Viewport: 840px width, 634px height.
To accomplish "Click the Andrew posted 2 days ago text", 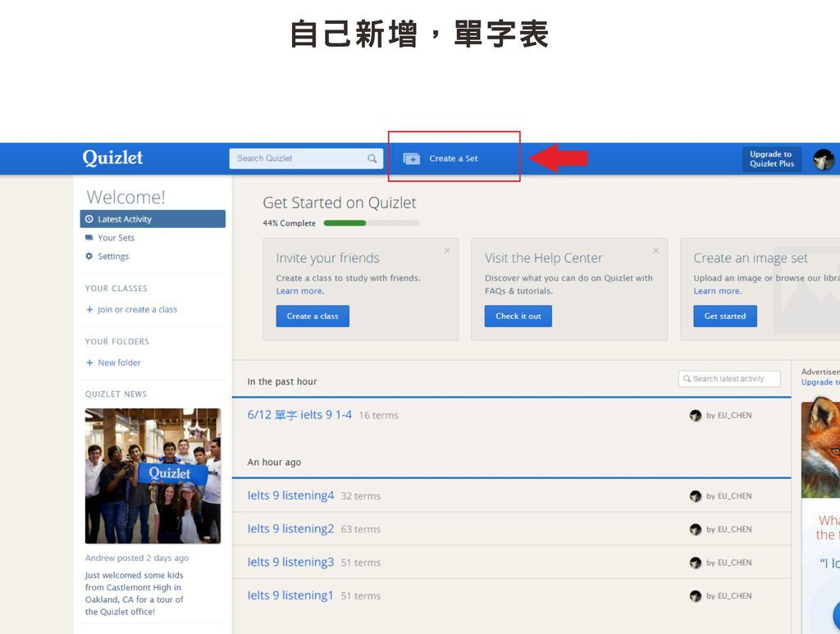I will 137,558.
